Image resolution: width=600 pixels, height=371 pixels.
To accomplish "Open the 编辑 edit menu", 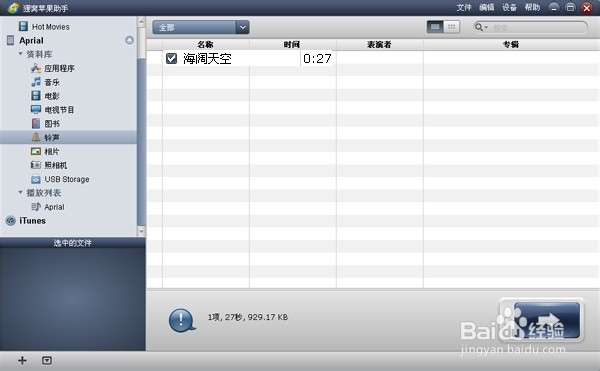I will [x=487, y=7].
